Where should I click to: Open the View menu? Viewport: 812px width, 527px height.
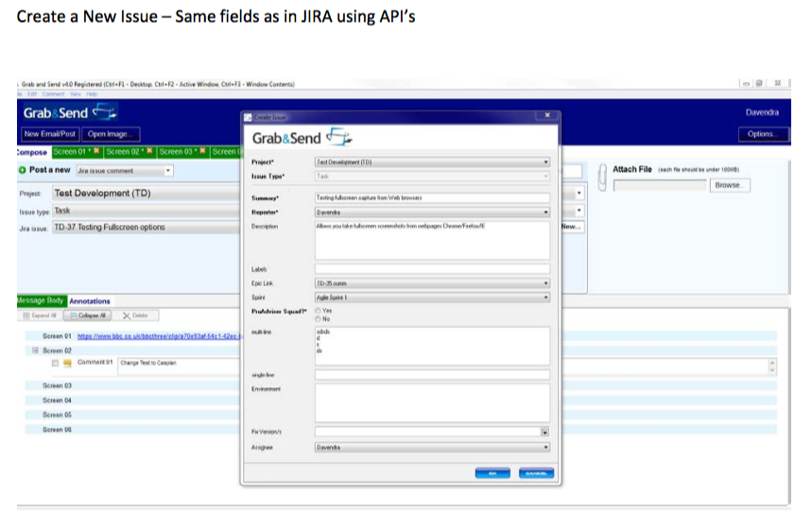76,94
